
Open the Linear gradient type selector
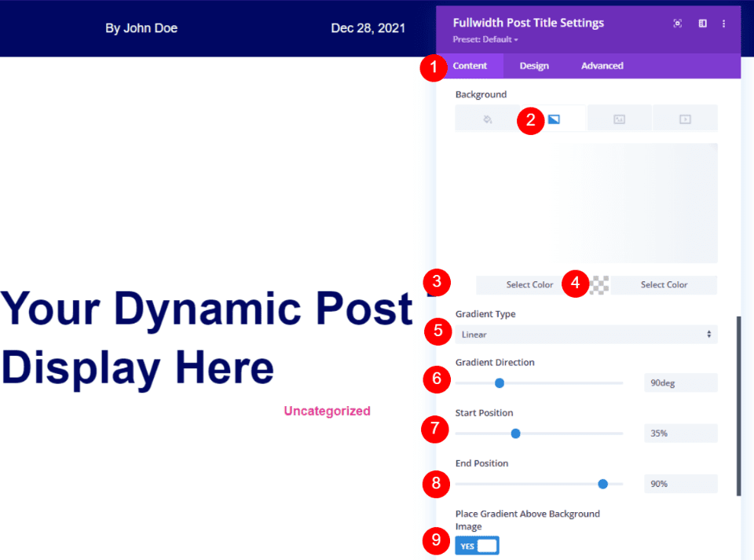pos(586,334)
